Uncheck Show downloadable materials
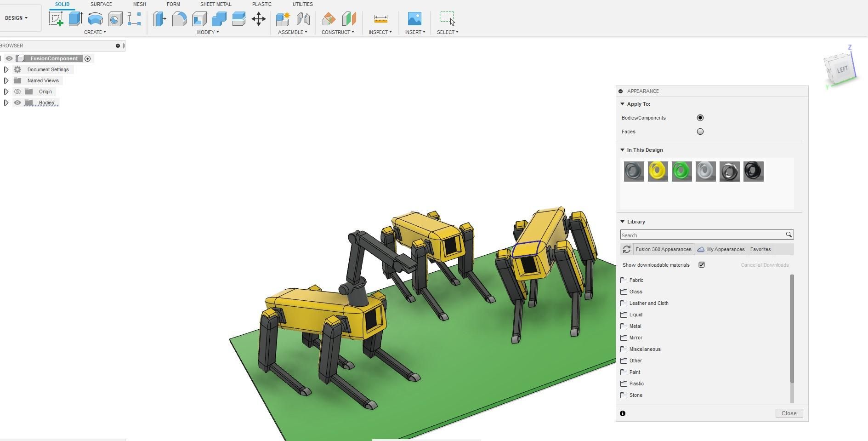 pos(702,264)
